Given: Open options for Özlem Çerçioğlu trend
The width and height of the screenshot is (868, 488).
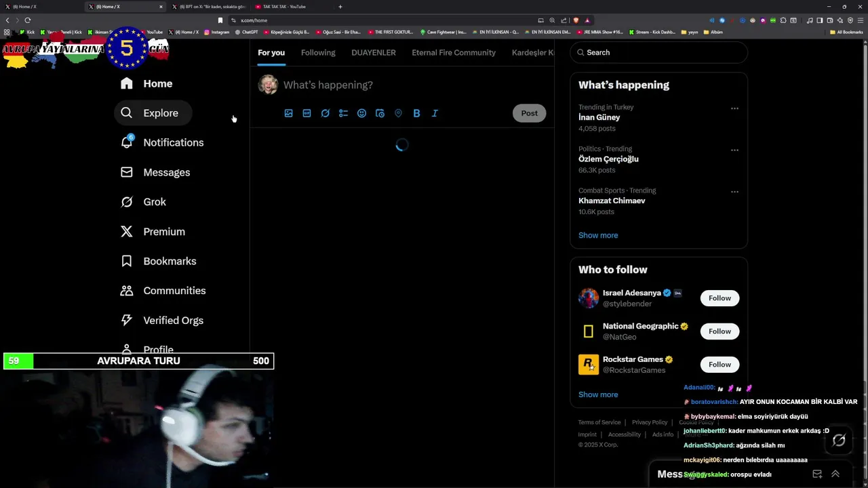Looking at the screenshot, I should click(x=734, y=150).
